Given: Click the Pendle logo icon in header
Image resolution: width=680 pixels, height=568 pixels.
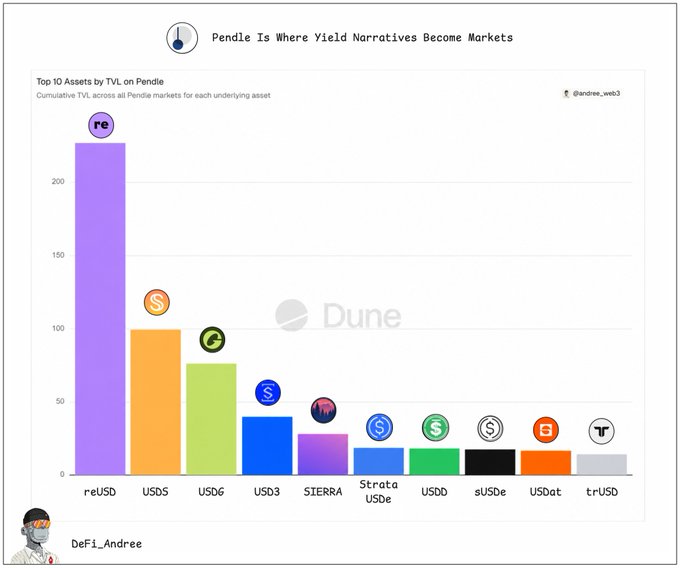Looking at the screenshot, I should tap(182, 38).
